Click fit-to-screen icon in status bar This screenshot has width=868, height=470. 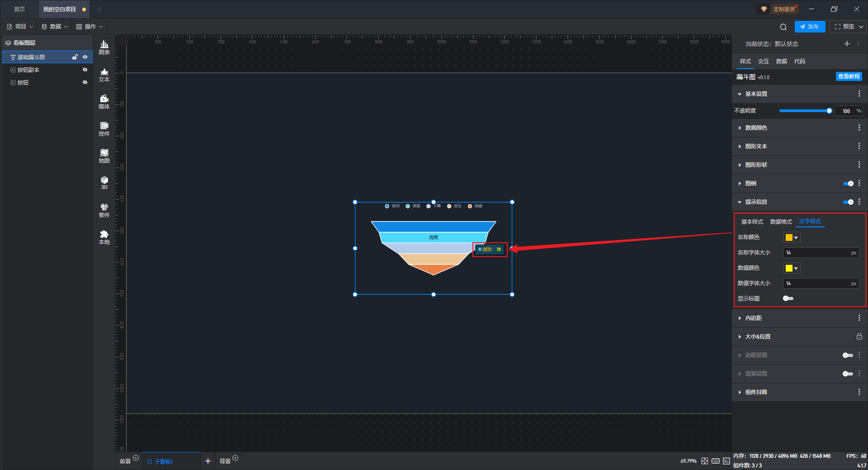tap(705, 461)
